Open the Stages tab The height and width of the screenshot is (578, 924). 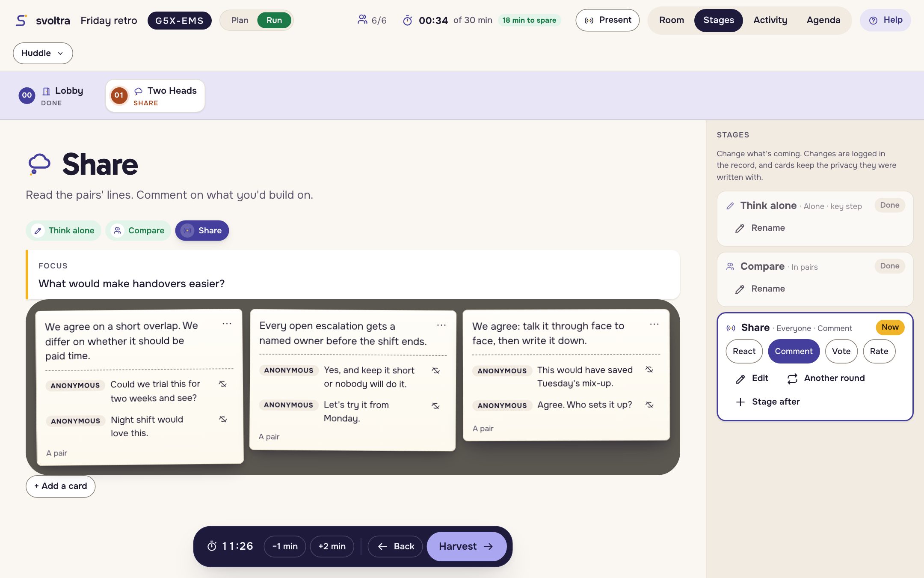pos(718,20)
